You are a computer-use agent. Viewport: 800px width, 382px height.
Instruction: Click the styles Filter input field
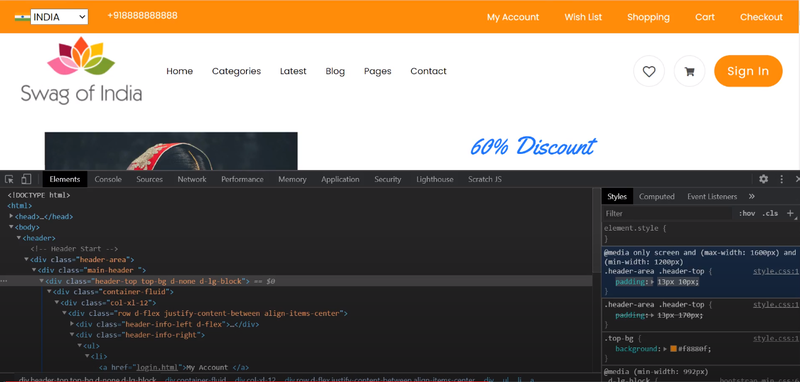668,213
